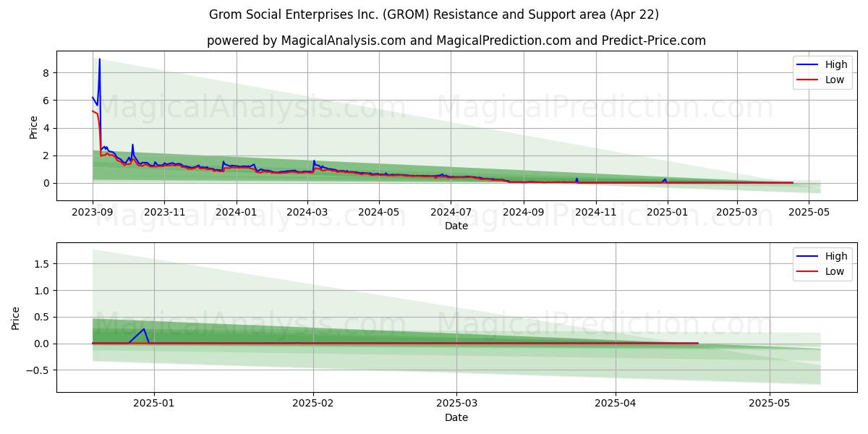Click the 'Date' x-axis label of top chart
The image size is (868, 434).
pos(456,226)
